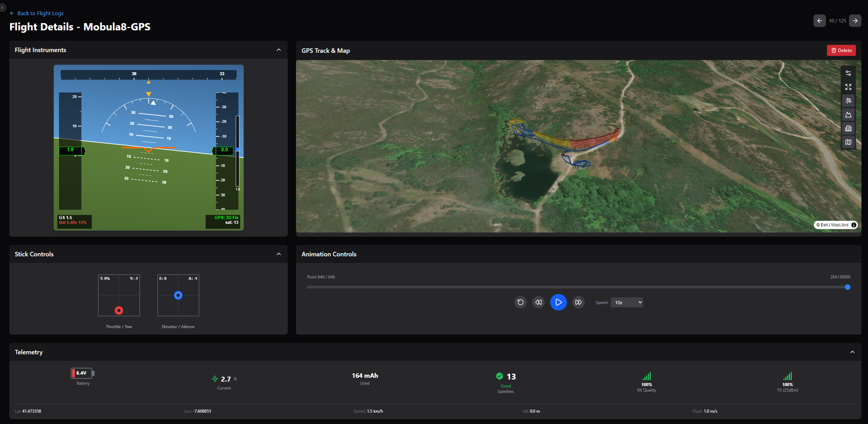This screenshot has width=868, height=424.
Task: Open map attribution info icon
Action: tap(854, 225)
